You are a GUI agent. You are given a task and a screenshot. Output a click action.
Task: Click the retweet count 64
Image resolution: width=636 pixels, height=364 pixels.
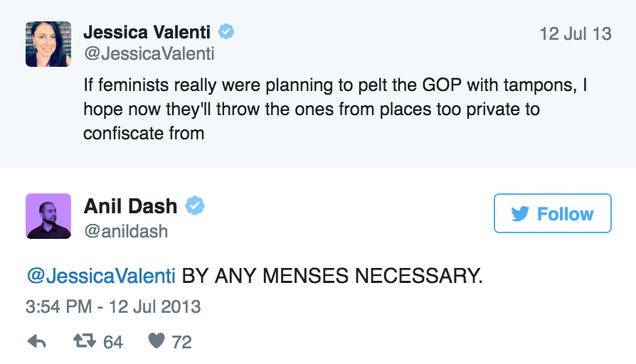pos(113,342)
